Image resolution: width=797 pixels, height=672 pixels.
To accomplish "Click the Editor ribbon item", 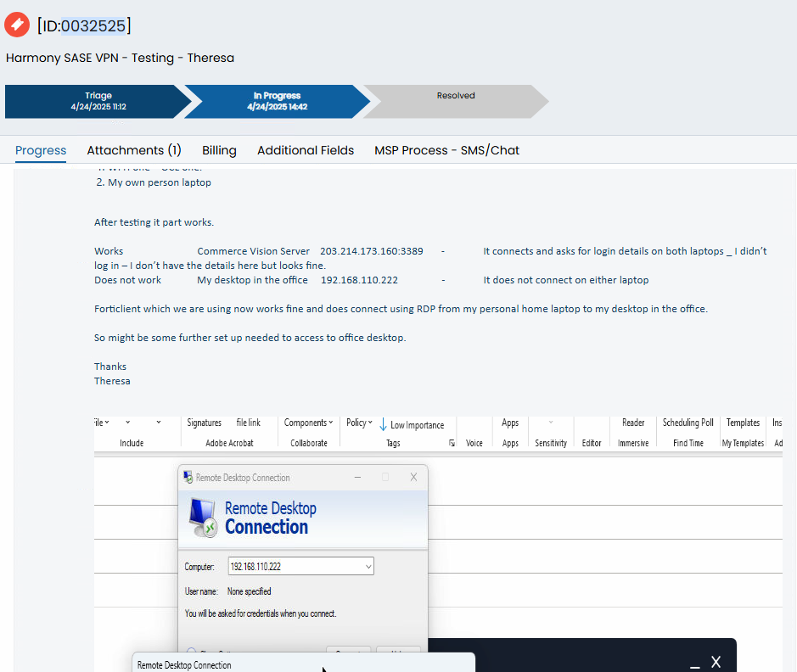I will [x=591, y=443].
